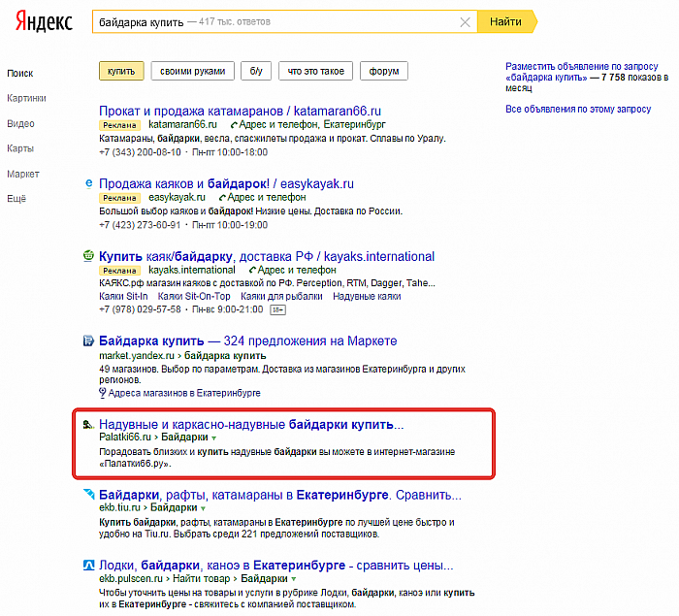
Task: Open katamaran66.ru Адрес и телефон, Екатеринбург
Action: 307,125
